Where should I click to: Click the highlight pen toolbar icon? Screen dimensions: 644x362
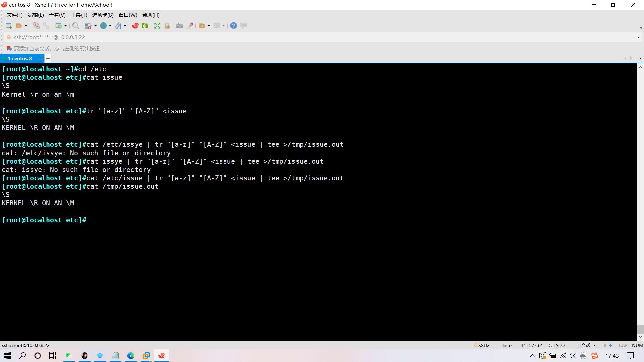coord(190,26)
